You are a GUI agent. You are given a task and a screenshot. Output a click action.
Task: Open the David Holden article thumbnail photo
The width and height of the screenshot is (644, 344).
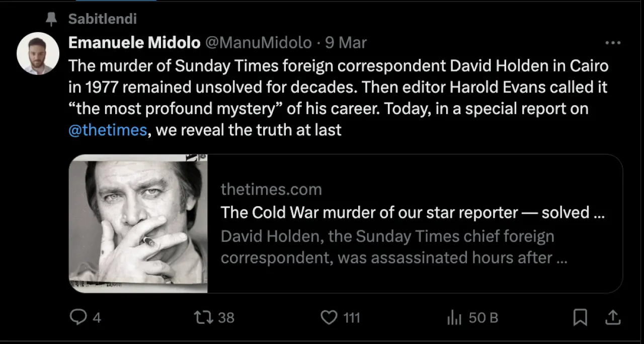138,224
